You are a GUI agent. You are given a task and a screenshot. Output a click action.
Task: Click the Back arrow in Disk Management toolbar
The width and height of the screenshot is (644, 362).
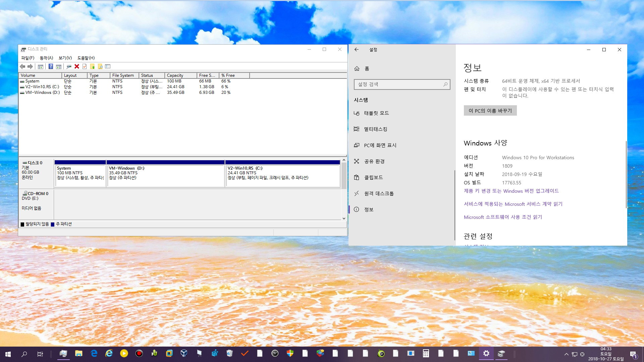[x=22, y=66]
